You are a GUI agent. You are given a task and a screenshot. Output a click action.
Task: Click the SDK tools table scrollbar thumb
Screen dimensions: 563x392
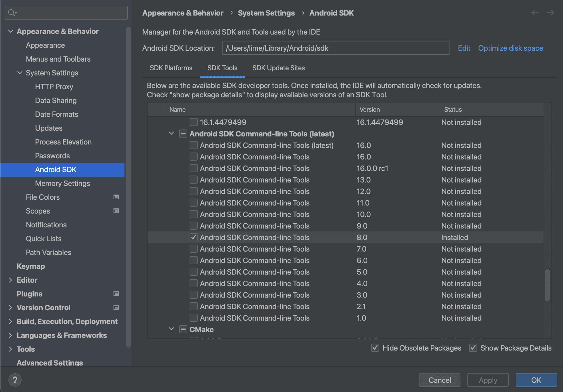[547, 285]
